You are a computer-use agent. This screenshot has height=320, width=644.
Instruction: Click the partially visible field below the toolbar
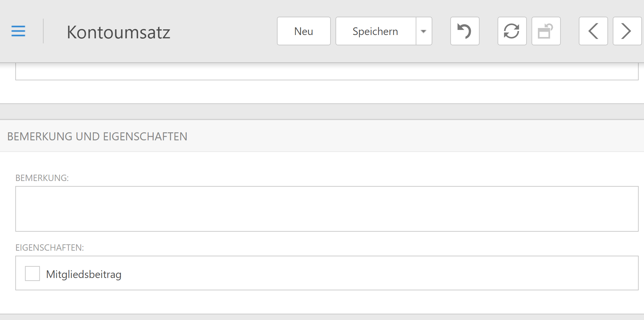pyautogui.click(x=326, y=72)
